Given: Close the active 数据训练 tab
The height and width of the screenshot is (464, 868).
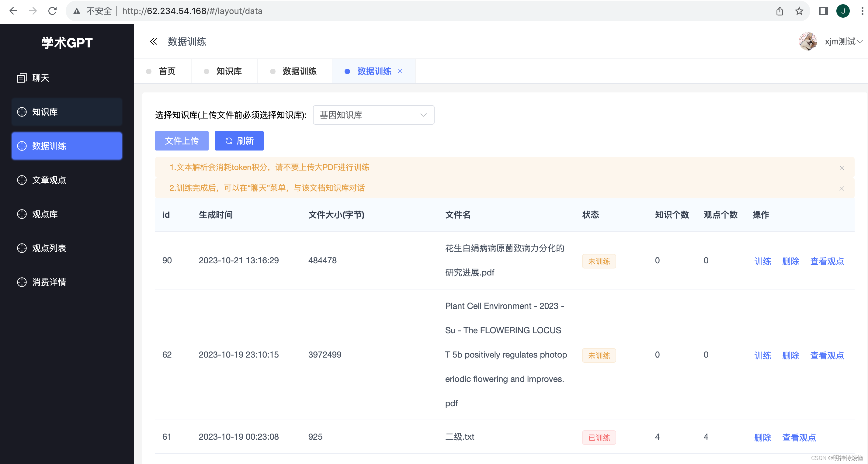Looking at the screenshot, I should 400,71.
